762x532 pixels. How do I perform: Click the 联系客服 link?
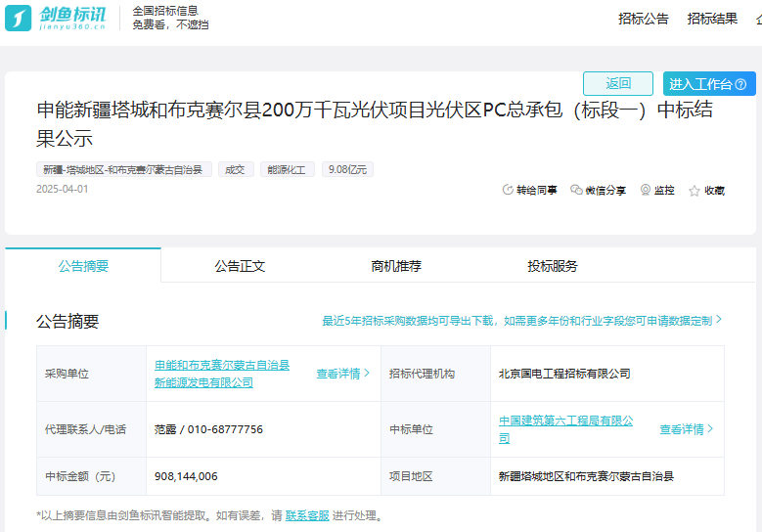307,515
